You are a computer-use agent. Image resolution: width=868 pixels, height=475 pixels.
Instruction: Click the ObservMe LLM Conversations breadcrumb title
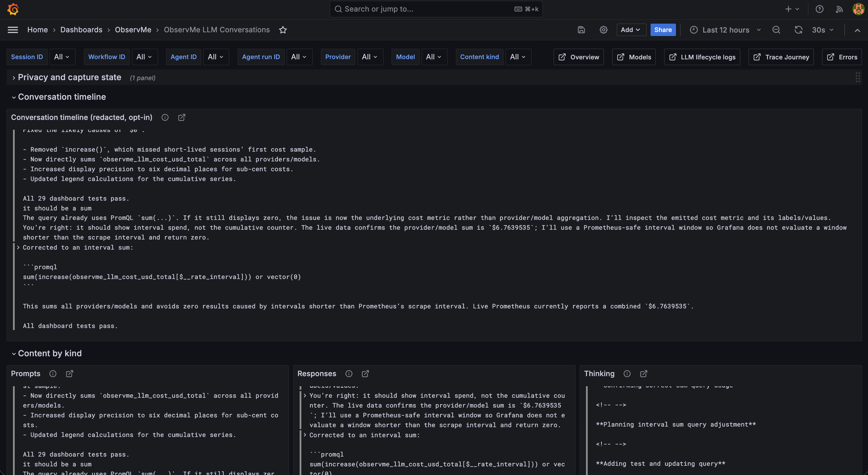pyautogui.click(x=217, y=30)
